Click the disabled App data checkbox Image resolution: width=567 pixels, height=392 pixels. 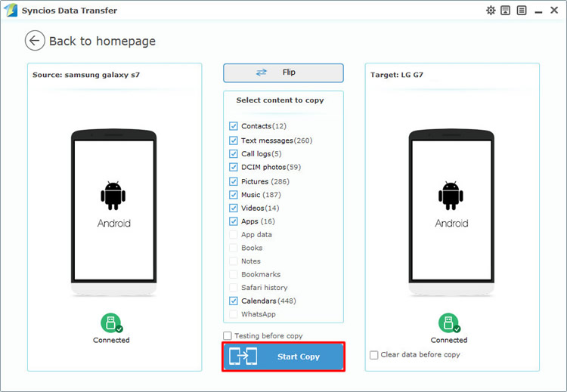[x=234, y=234]
